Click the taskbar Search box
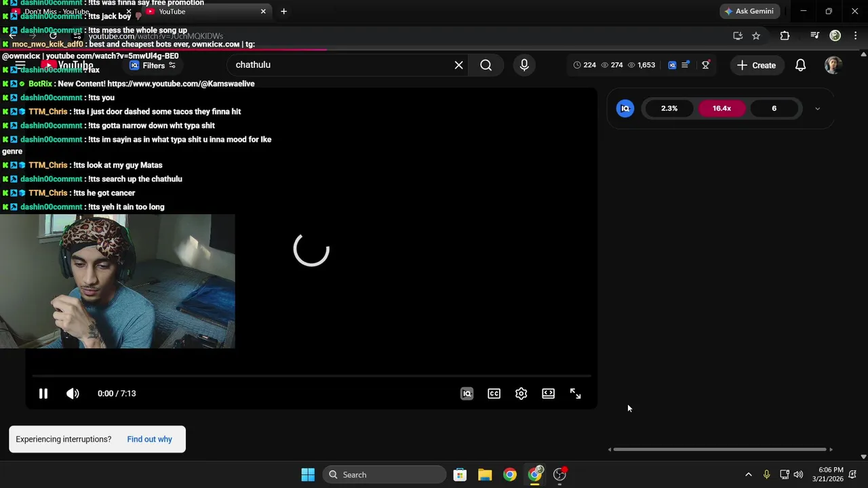The height and width of the screenshot is (488, 868). click(x=384, y=474)
